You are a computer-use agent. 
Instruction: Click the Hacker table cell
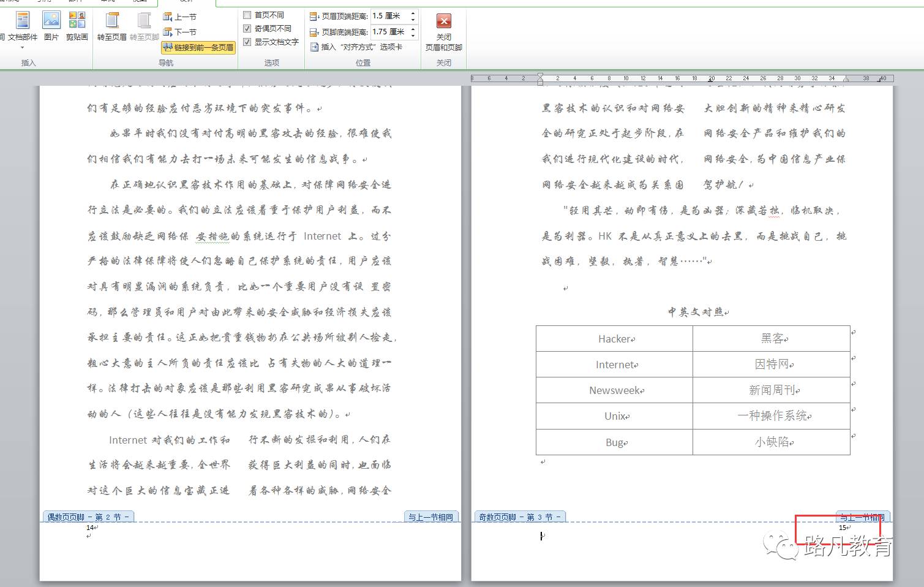(x=614, y=339)
